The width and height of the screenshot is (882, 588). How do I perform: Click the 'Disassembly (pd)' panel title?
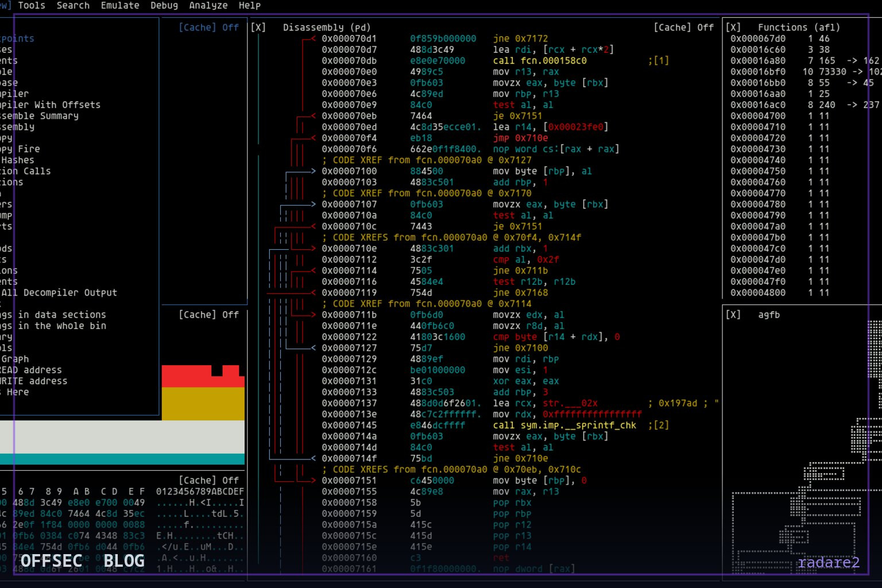pos(327,28)
